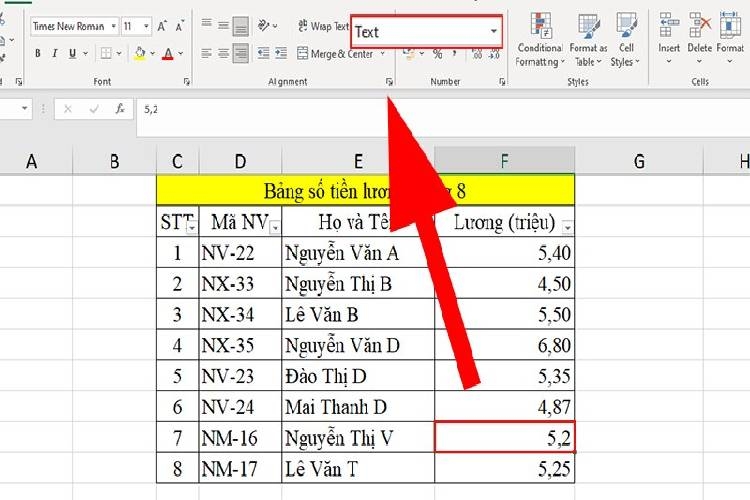Click the Format cells button
750x500 pixels.
729,38
